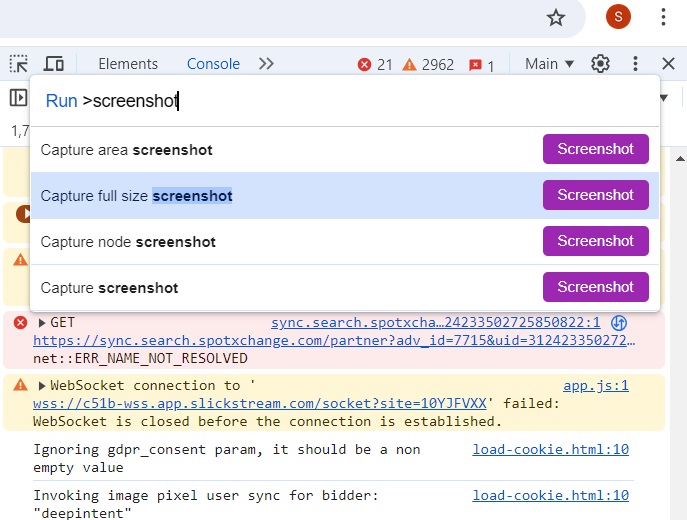Click the red error icon on GET row
687x520 pixels.
(x=20, y=323)
